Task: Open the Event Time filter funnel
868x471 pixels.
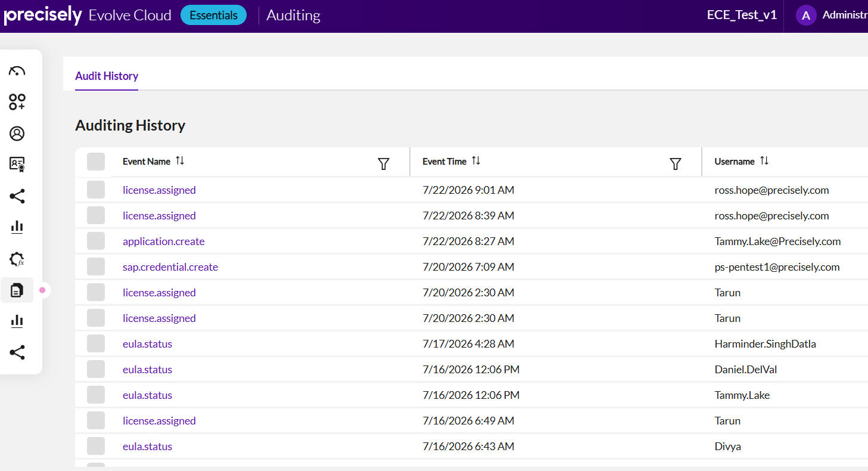Action: coord(675,164)
